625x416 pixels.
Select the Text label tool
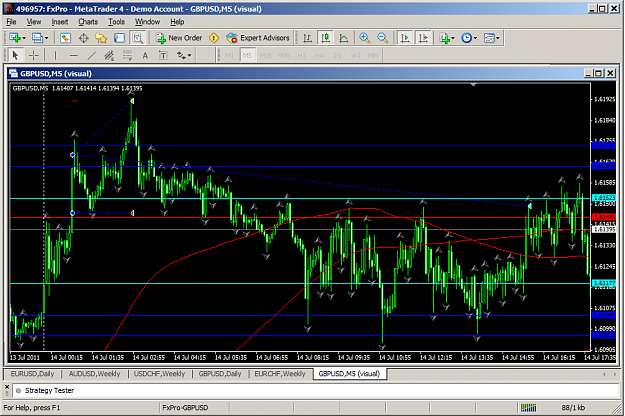point(163,55)
